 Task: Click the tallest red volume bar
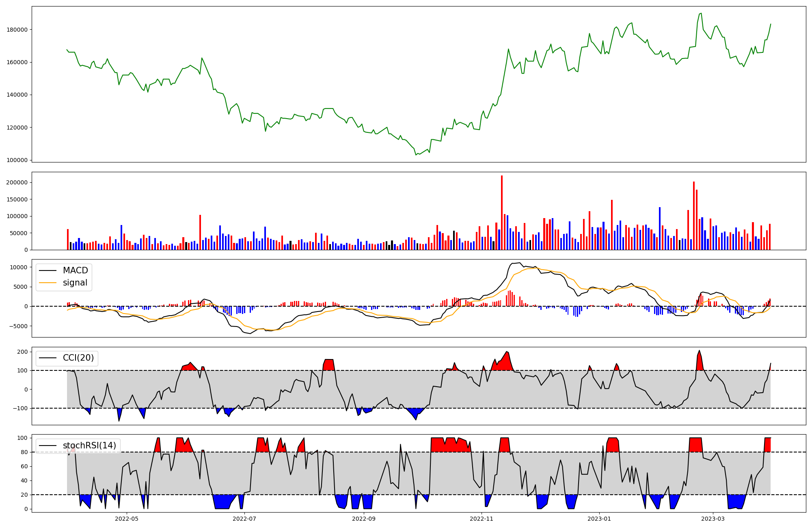(502, 212)
